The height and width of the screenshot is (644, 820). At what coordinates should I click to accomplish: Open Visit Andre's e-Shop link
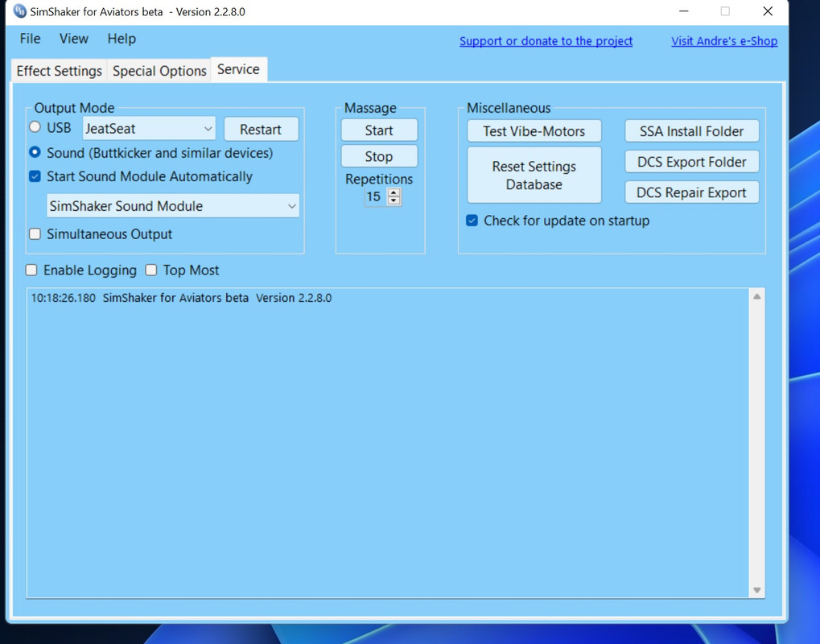tap(724, 41)
